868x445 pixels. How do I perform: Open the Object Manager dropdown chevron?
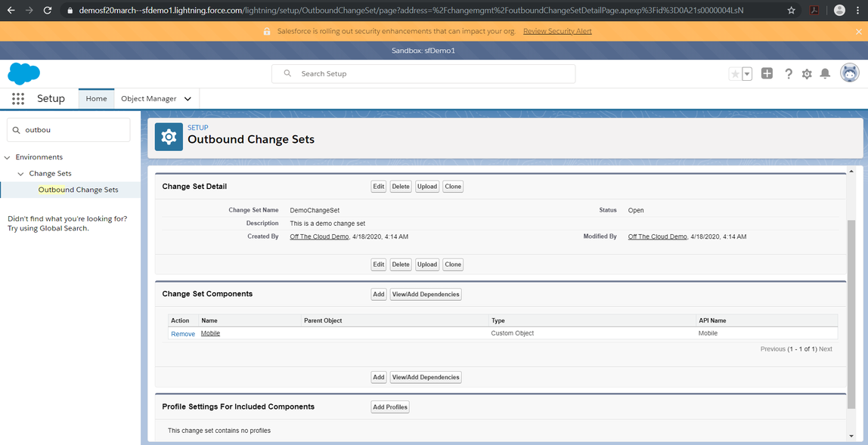[188, 99]
